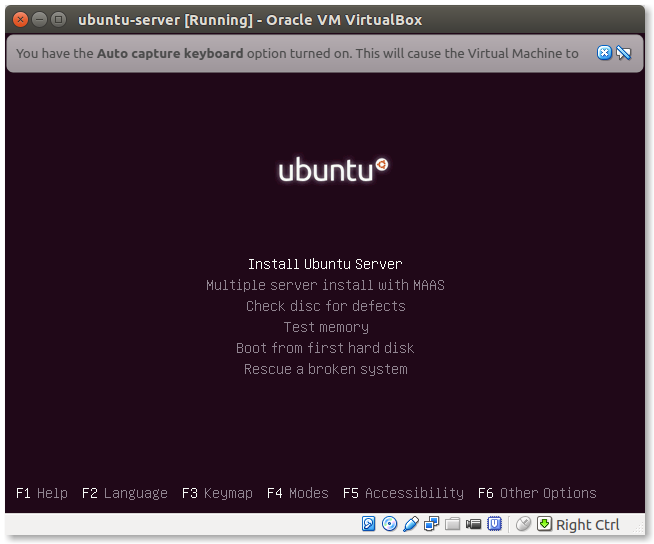Click the virtualization features indicator icon
The width and height of the screenshot is (654, 544).
[495, 524]
